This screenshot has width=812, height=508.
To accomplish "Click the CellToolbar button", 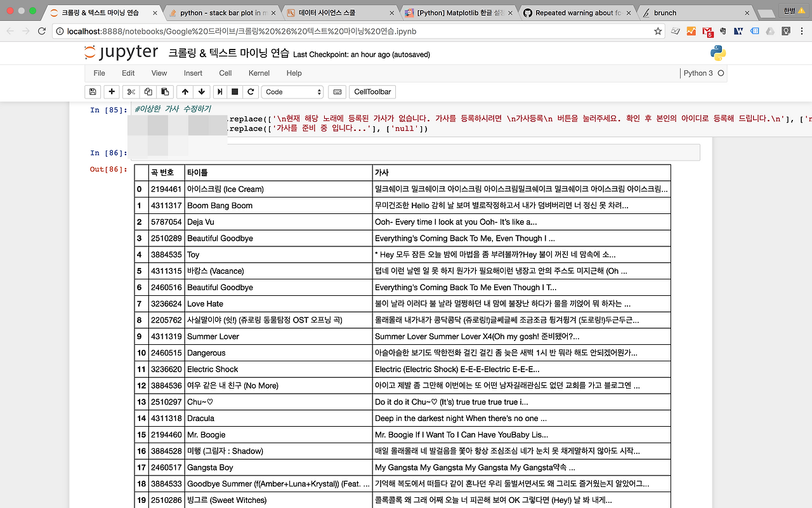I will 372,92.
